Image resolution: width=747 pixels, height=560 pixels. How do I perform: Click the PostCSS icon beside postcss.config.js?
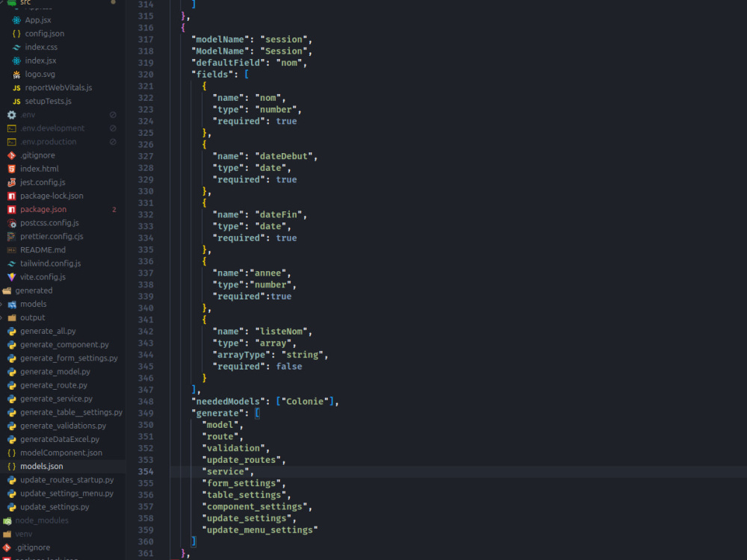(x=12, y=223)
